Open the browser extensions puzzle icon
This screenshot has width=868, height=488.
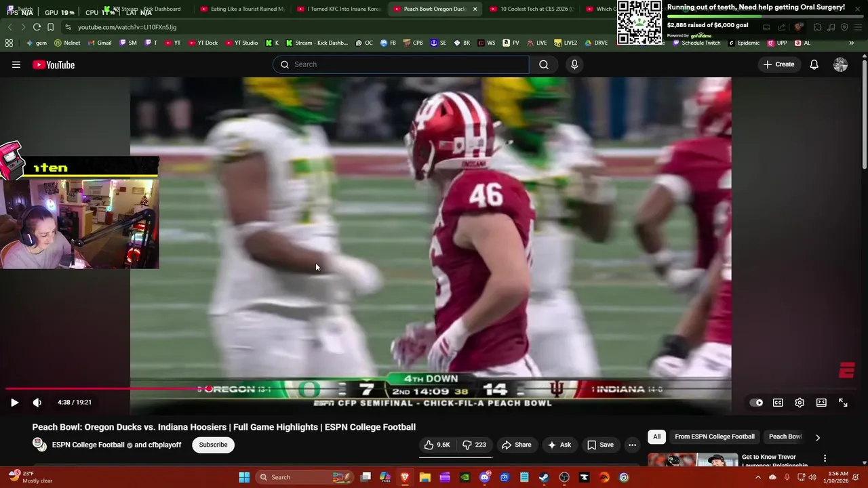point(817,27)
